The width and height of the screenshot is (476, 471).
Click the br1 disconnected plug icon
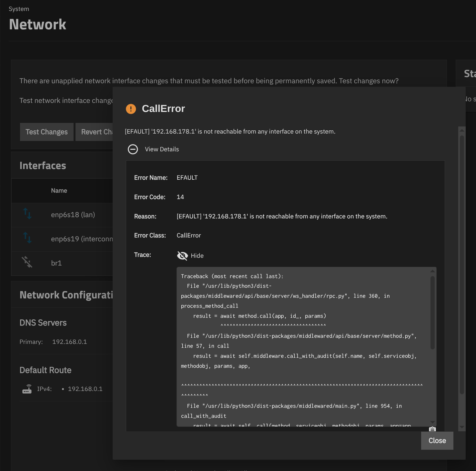click(27, 262)
